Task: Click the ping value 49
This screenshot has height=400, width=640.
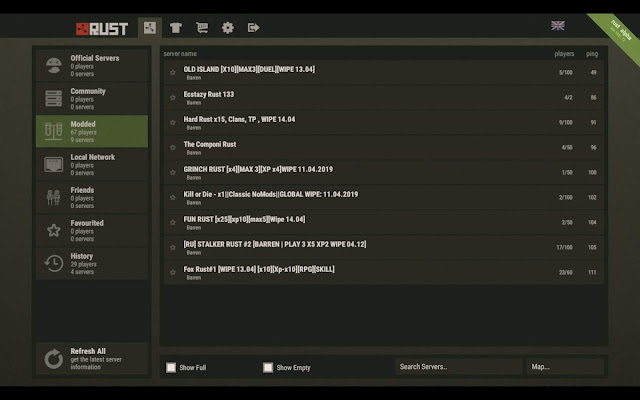Action: [593, 73]
